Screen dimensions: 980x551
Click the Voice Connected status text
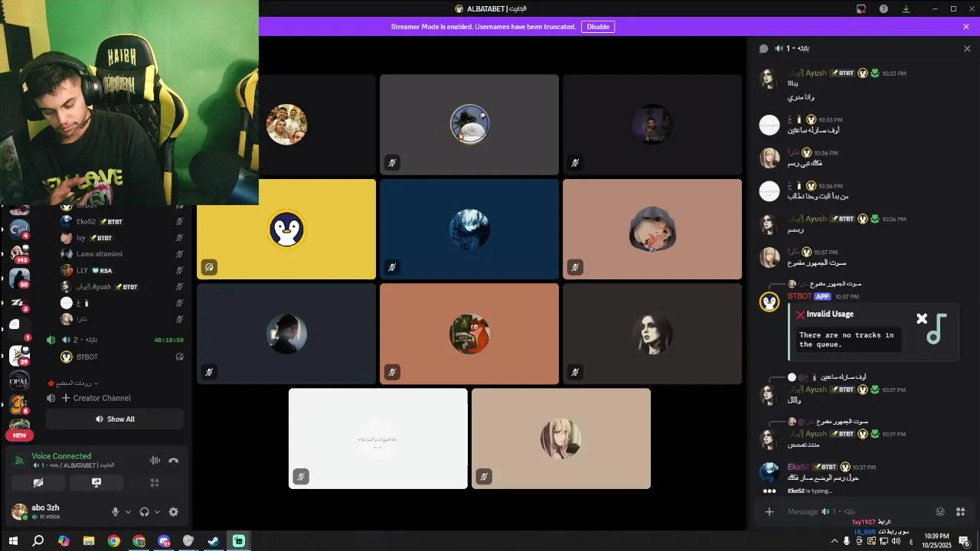[61, 456]
